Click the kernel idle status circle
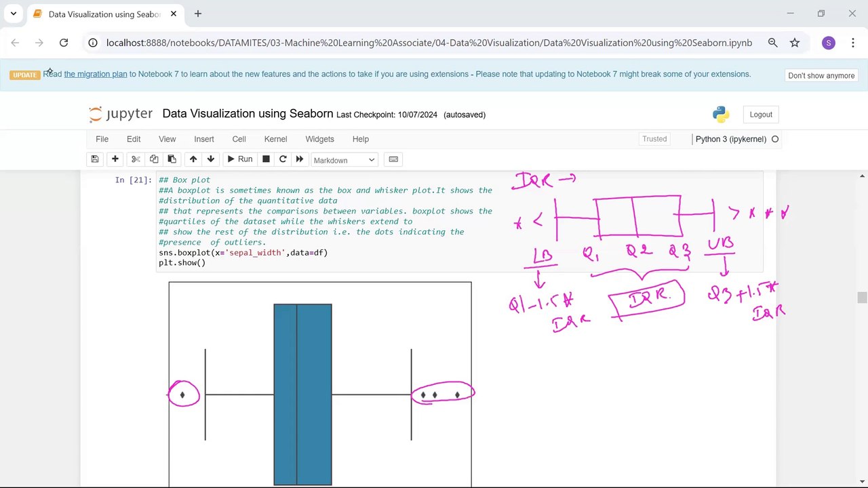Screen dimensions: 868x488 click(x=775, y=139)
